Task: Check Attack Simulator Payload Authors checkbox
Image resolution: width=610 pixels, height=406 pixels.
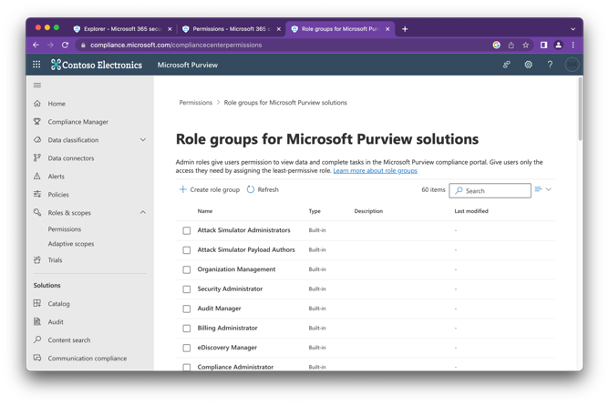Action: tap(187, 250)
